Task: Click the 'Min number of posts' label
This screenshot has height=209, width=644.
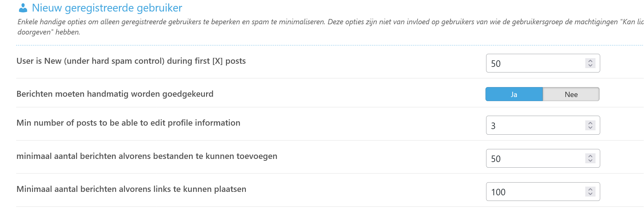Action: point(128,123)
